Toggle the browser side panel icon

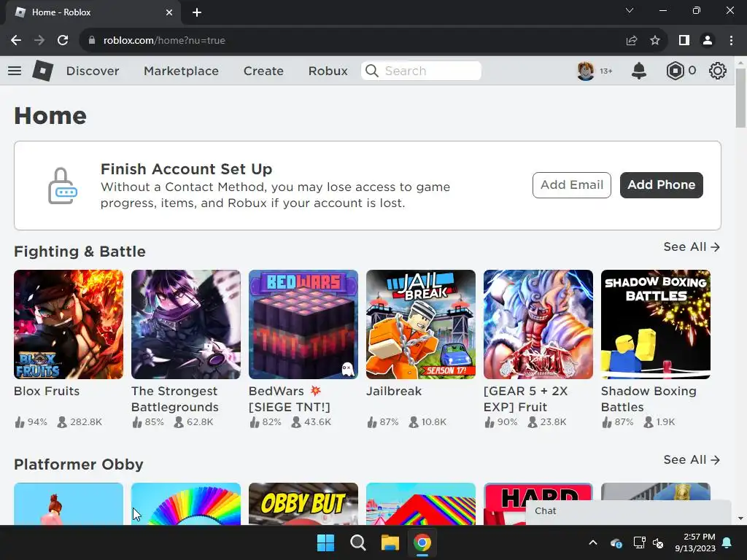point(684,41)
